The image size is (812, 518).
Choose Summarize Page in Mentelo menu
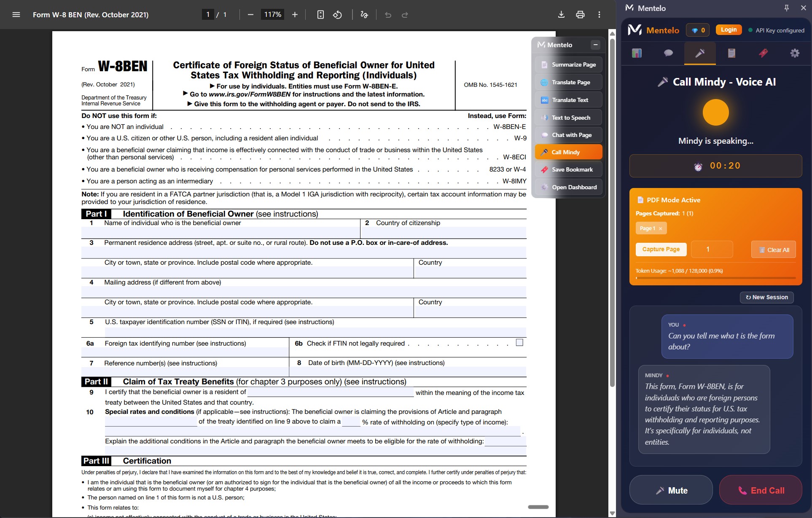[568, 64]
